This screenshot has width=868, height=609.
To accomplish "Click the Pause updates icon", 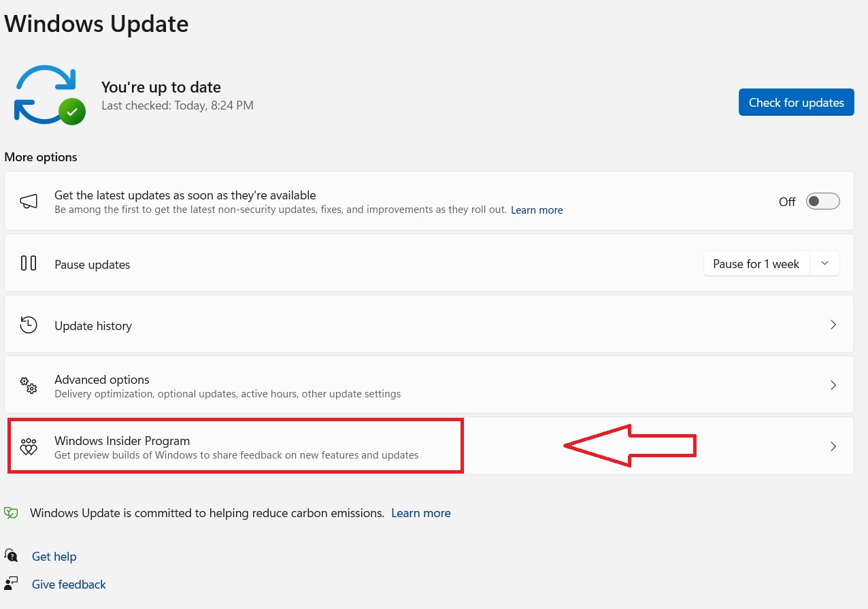I will 29,263.
